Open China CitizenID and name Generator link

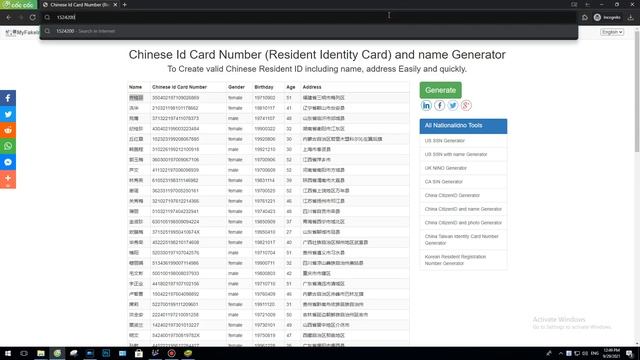463,209
